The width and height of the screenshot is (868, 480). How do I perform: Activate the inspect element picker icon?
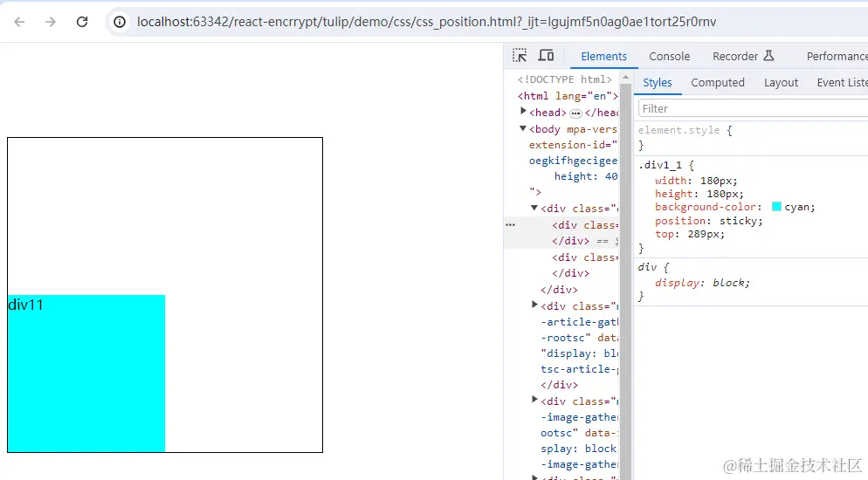[520, 55]
